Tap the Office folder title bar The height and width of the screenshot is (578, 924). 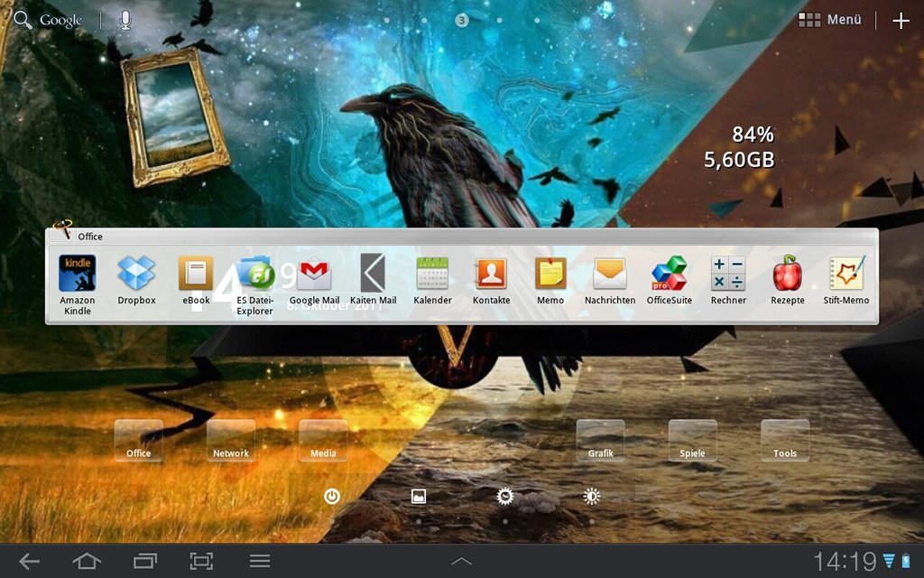[462, 237]
